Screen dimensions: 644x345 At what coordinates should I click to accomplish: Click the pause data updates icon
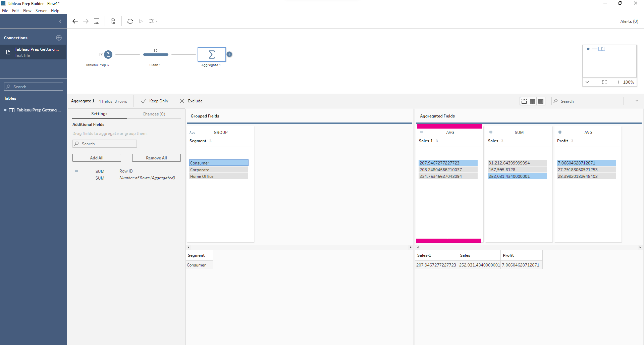[x=113, y=21]
